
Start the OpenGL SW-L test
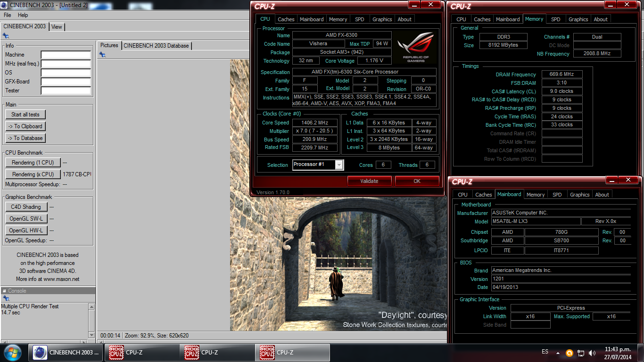26,219
